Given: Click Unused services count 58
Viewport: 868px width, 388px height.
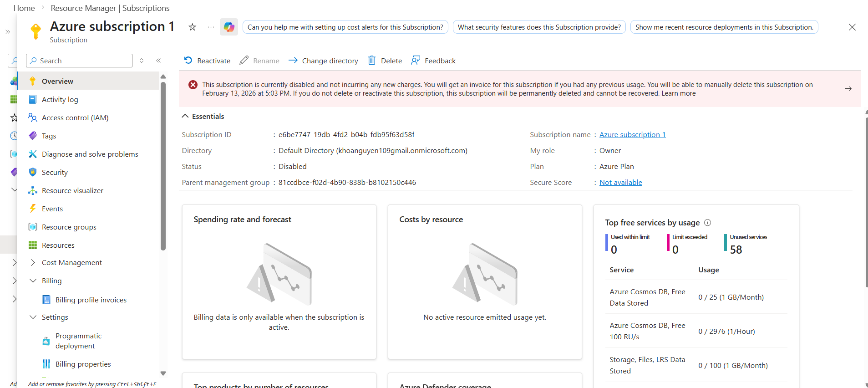Looking at the screenshot, I should (x=736, y=250).
